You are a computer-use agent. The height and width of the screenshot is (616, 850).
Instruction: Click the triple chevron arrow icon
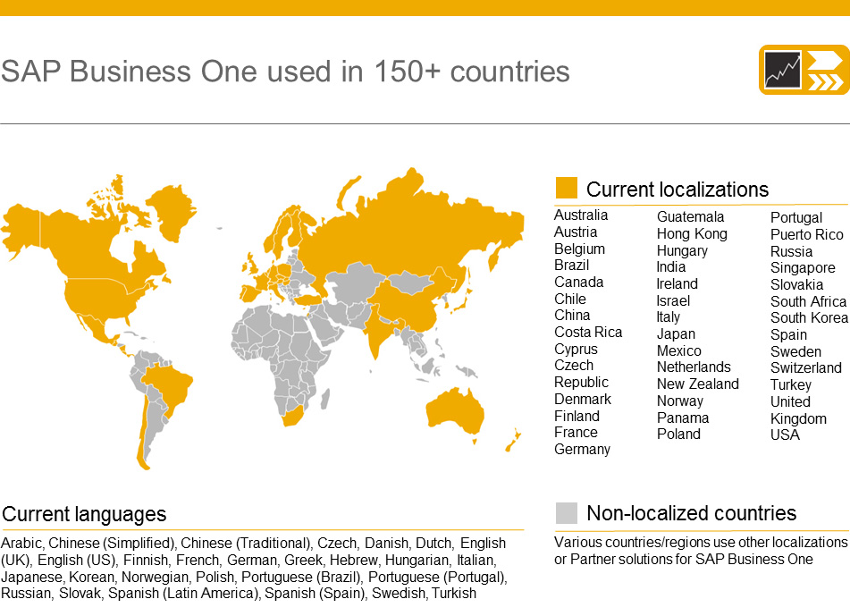click(825, 82)
